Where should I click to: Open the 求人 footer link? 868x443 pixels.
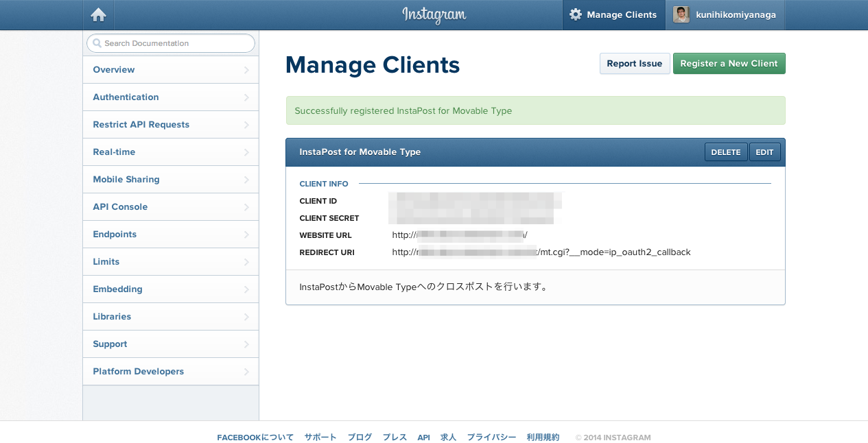[448, 438]
